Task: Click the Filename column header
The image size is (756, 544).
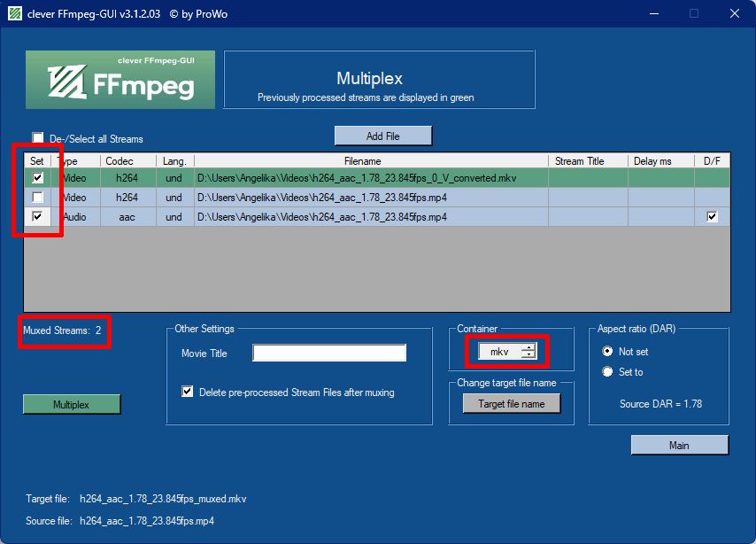Action: pyautogui.click(x=371, y=160)
